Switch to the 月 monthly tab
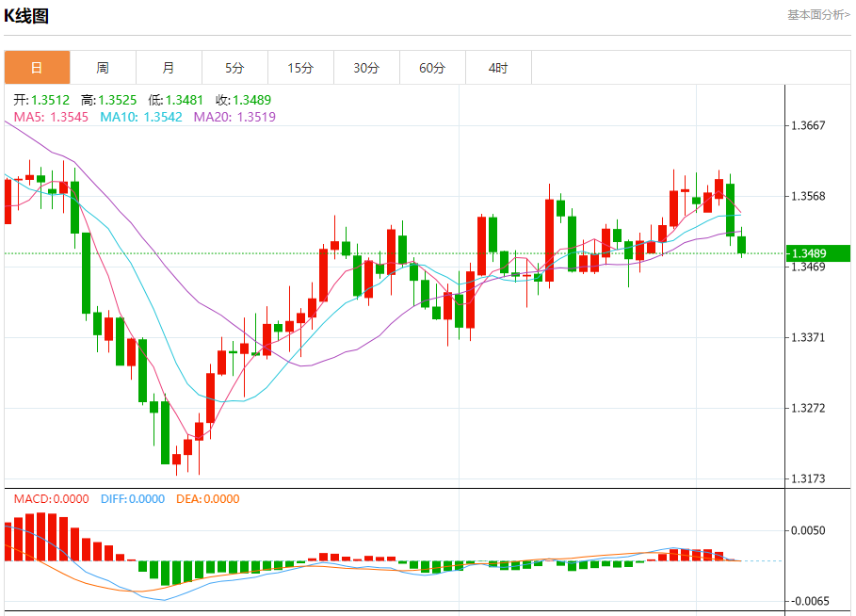The image size is (856, 616). point(170,68)
